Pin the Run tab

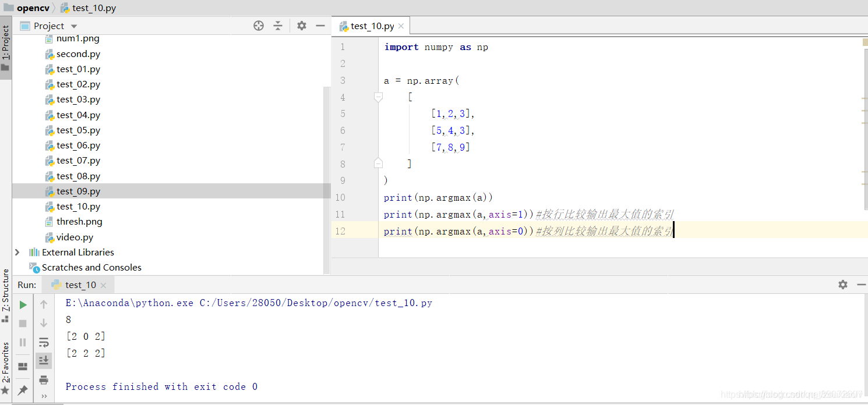click(x=23, y=390)
